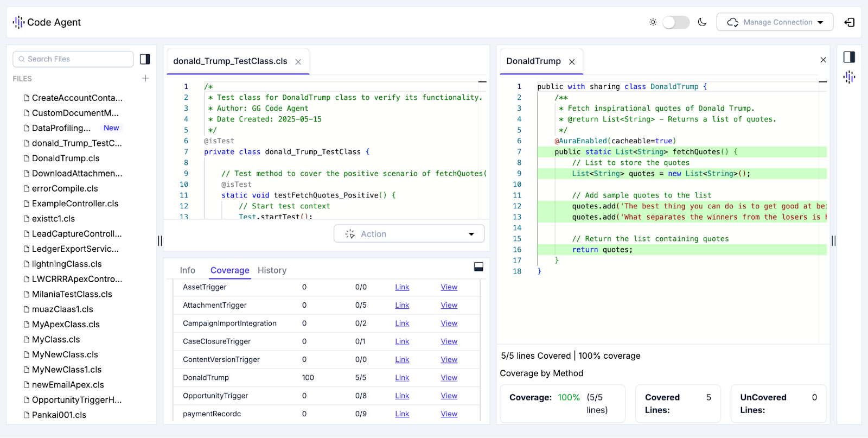Click the right pane splitter handle
868x438 pixels.
click(834, 240)
